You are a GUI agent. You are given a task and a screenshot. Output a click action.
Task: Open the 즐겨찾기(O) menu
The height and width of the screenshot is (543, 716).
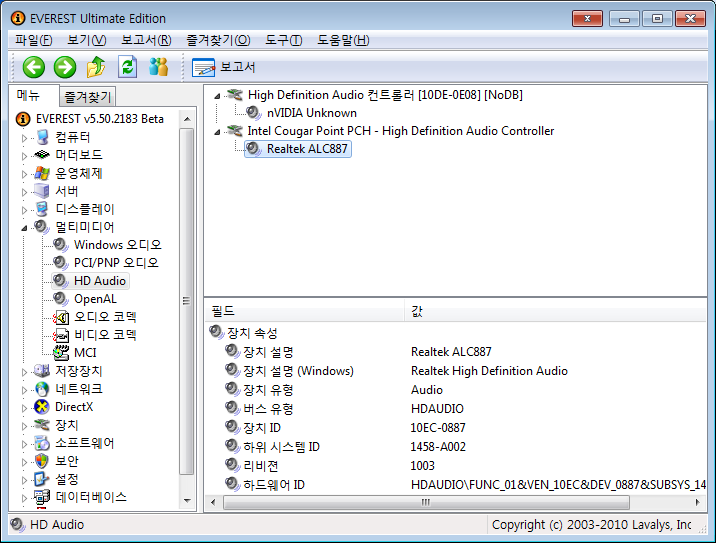point(218,40)
